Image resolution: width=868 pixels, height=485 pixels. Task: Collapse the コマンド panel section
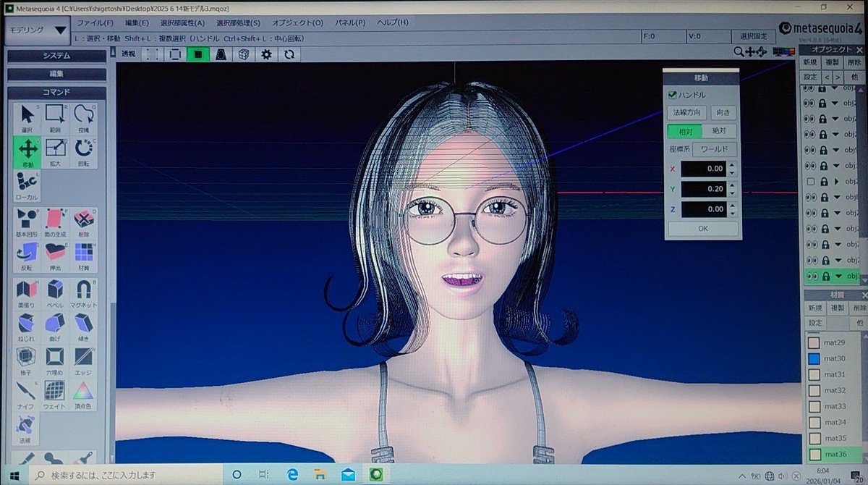click(56, 93)
